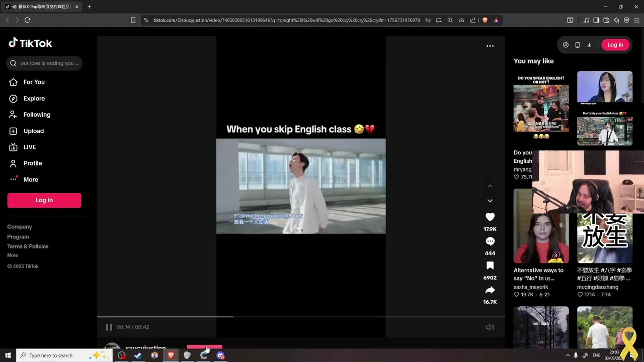The width and height of the screenshot is (644, 362).
Task: Open 'Don't skip your English class' thumbnail
Action: 605,108
